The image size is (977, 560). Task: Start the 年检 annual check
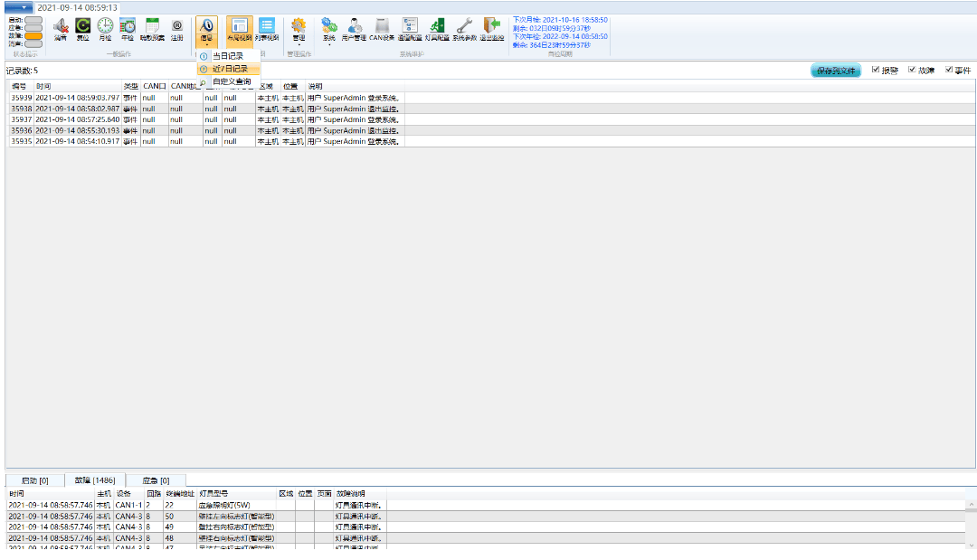[x=128, y=29]
